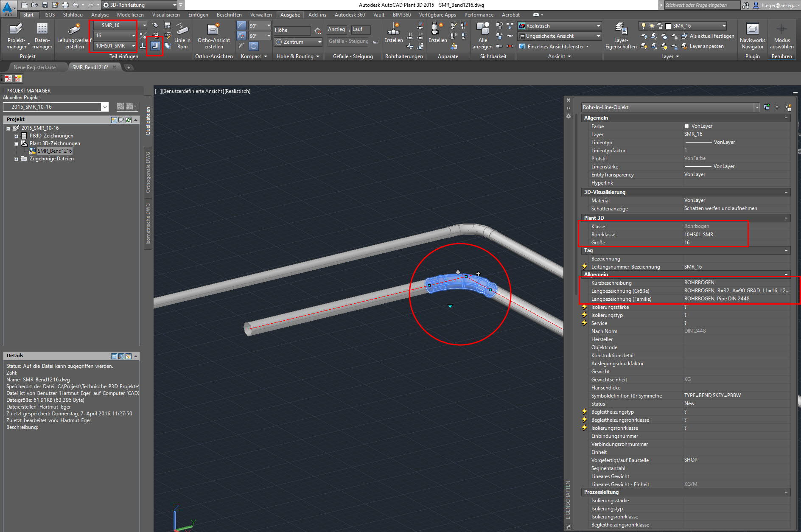801x532 pixels.
Task: Click Rohrhalterungen Erstellen support icon
Action: 394,32
